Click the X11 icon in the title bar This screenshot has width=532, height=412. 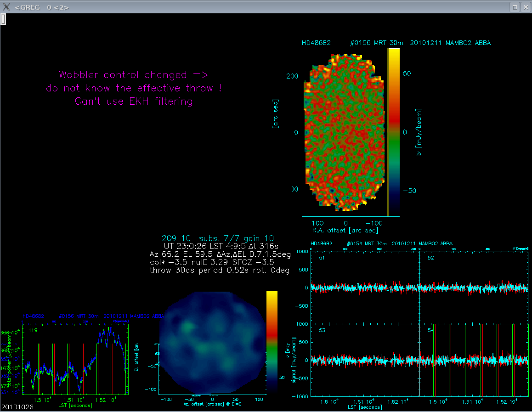6,7
